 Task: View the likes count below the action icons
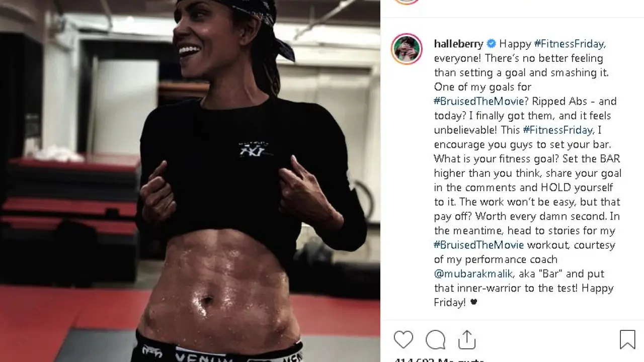(439, 360)
